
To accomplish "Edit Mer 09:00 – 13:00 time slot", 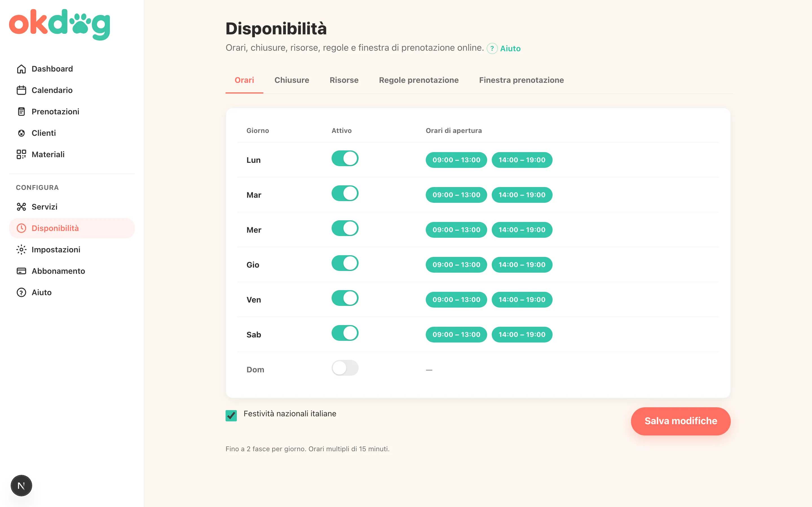I will (x=456, y=230).
